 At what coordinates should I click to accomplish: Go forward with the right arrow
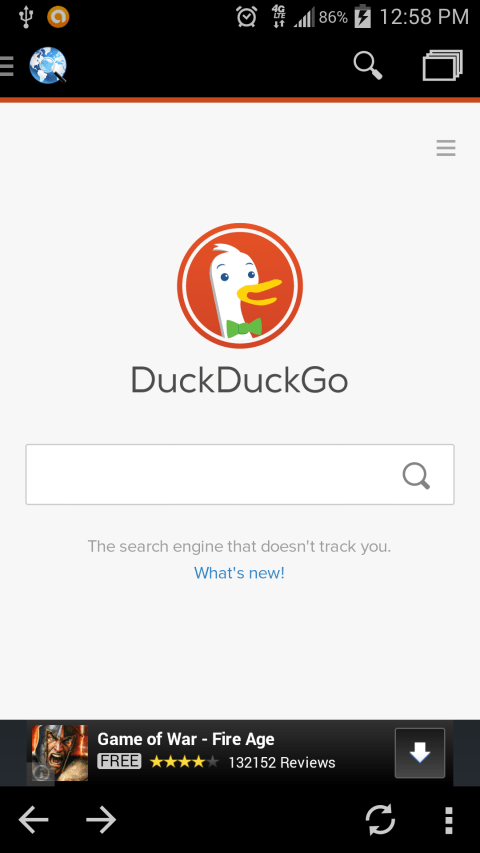click(x=101, y=819)
